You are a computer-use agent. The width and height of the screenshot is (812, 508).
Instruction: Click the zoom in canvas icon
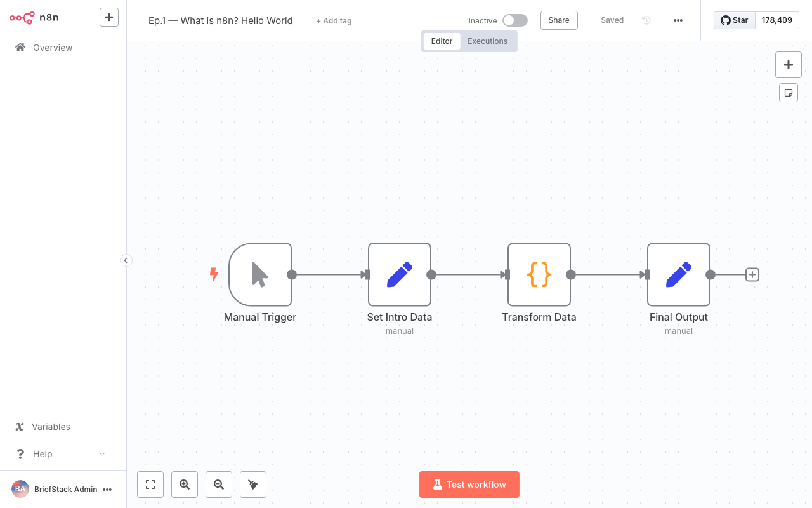point(185,485)
